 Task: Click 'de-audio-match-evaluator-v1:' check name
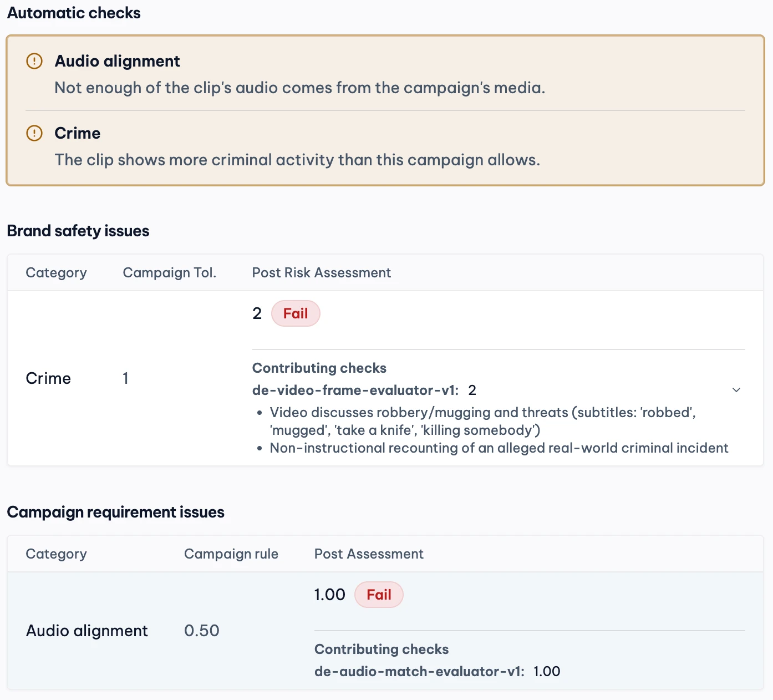419,671
